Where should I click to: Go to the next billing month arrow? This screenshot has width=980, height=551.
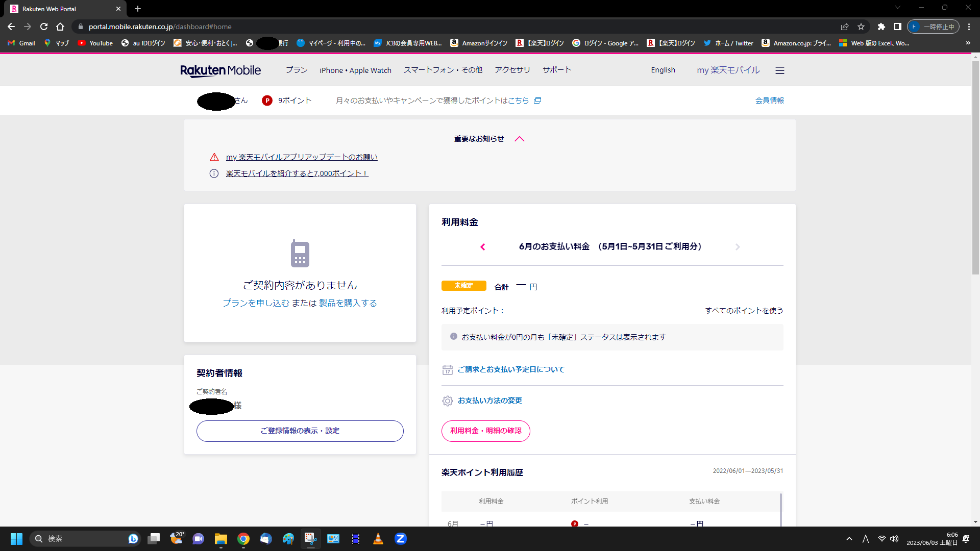pyautogui.click(x=738, y=247)
